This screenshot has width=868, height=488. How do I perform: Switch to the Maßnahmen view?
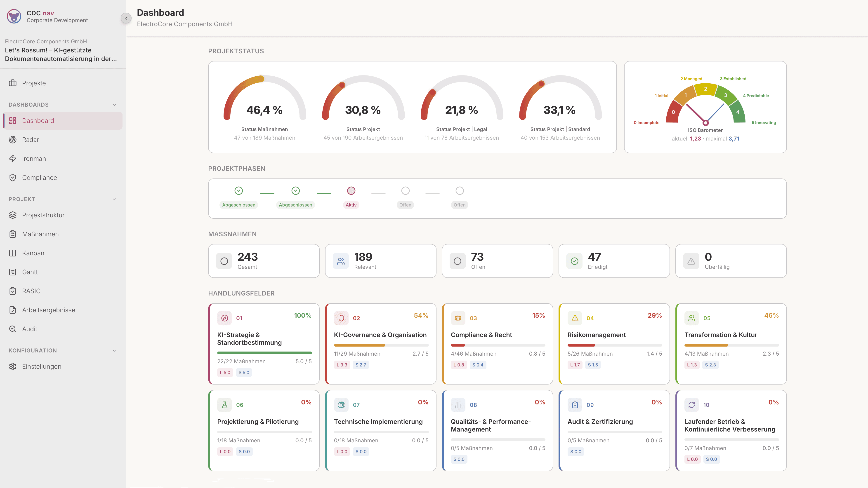(x=40, y=234)
